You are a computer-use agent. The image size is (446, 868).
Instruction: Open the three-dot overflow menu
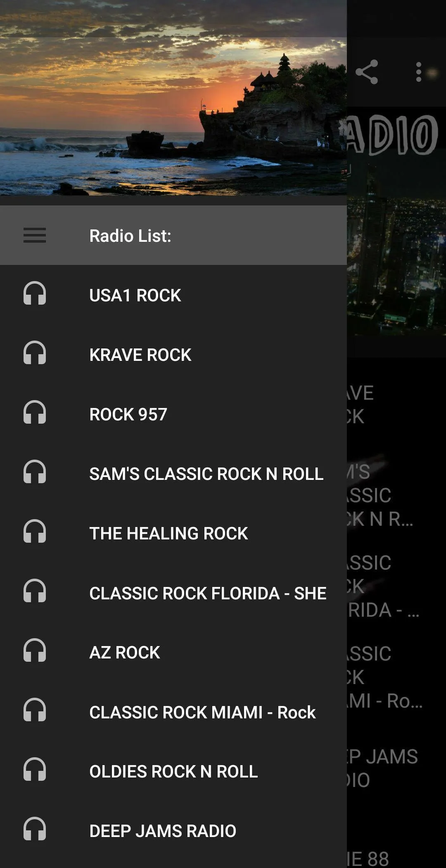click(x=419, y=72)
